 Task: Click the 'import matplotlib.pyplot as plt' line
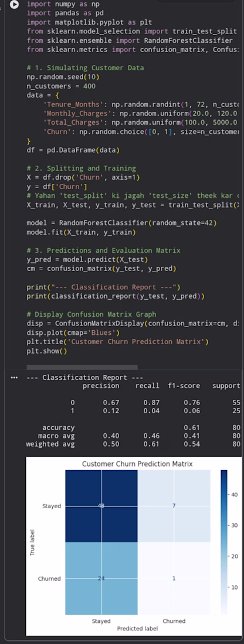89,22
